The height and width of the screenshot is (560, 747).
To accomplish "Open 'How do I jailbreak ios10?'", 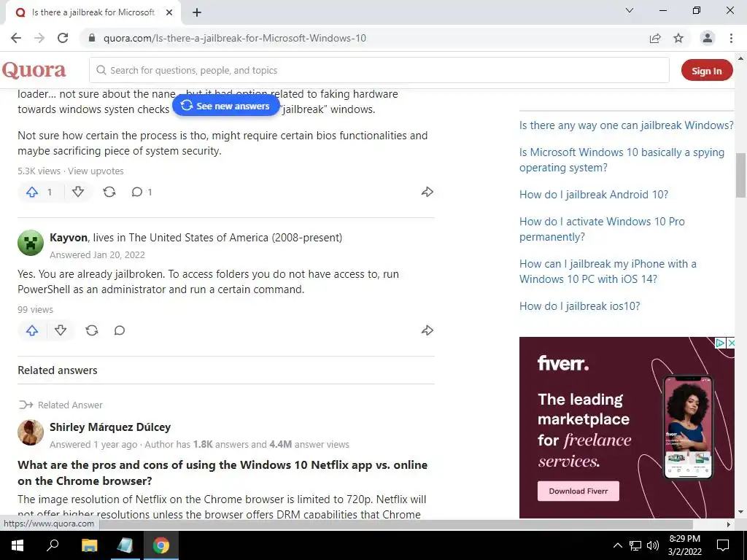I will 580,306.
